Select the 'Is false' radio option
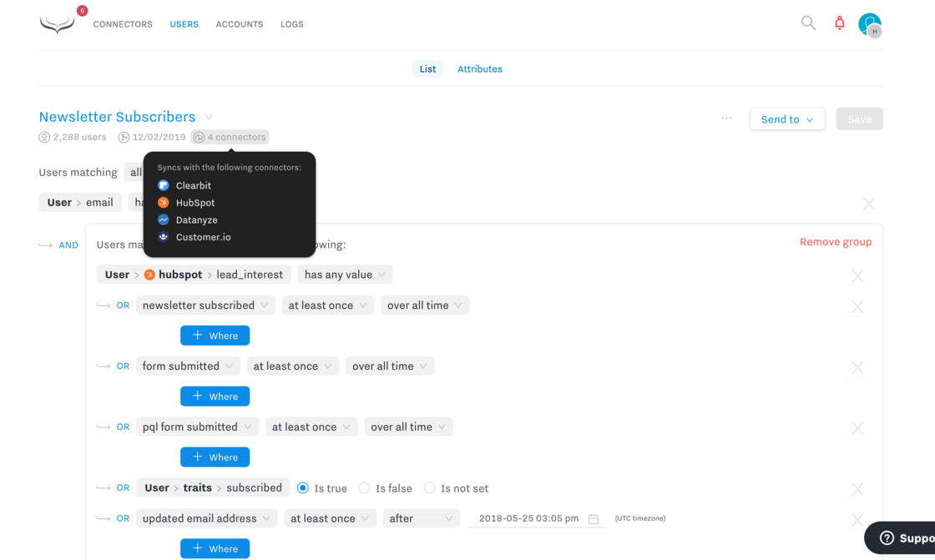This screenshot has height=560, width=935. [x=364, y=488]
